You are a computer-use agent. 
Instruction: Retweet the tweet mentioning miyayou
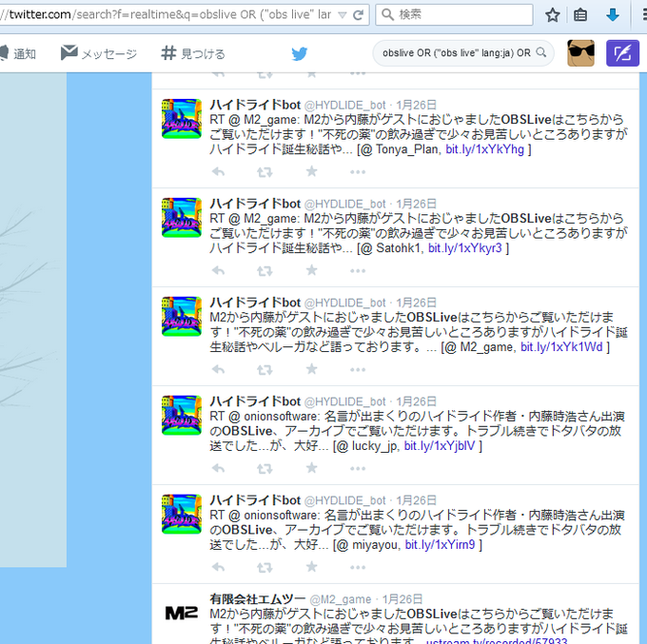click(265, 568)
